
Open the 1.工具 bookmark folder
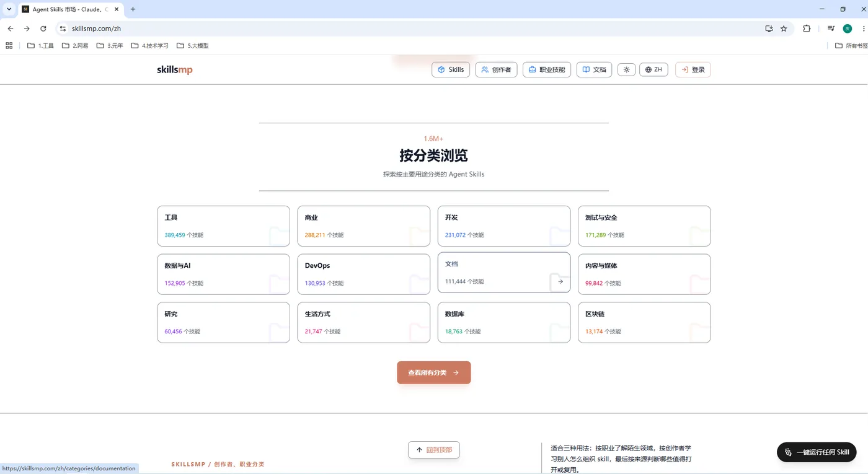coord(41,45)
